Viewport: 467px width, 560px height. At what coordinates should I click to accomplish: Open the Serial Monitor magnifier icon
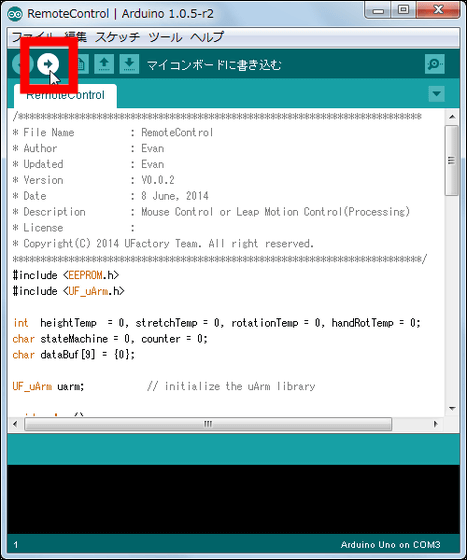tap(435, 64)
